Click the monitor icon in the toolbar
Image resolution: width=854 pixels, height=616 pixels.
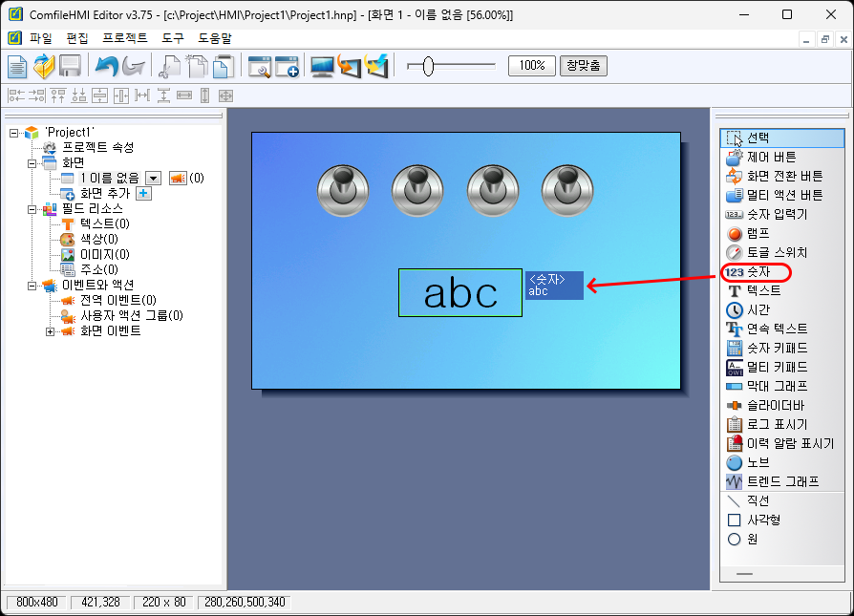coord(323,66)
